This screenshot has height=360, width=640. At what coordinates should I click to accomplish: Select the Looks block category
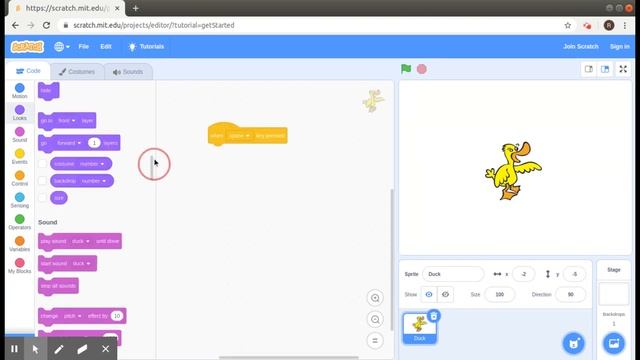(20, 113)
